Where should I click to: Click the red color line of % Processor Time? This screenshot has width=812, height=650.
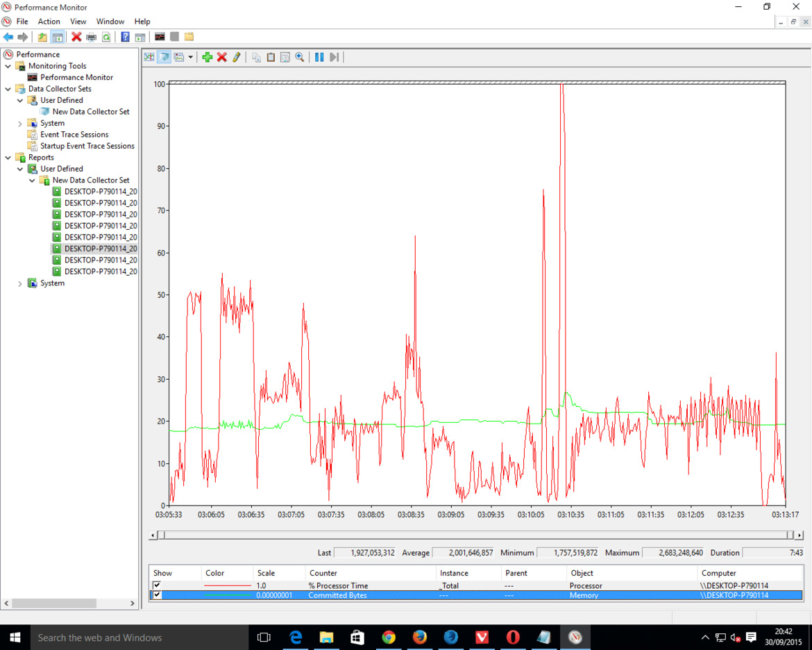click(228, 585)
